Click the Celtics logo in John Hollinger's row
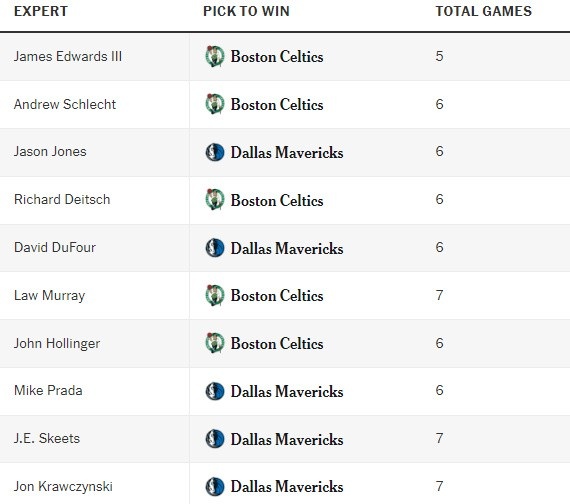Viewport: 570px width, 504px height. coord(214,343)
